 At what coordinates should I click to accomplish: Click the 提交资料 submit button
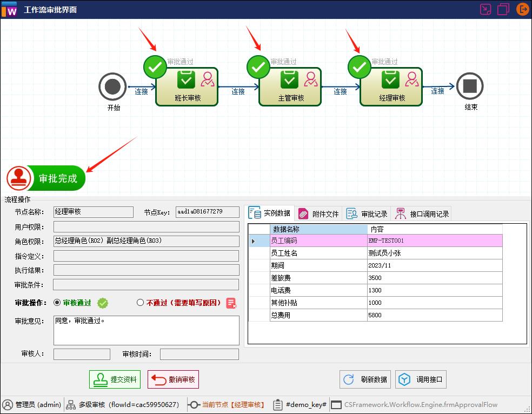[x=114, y=379]
